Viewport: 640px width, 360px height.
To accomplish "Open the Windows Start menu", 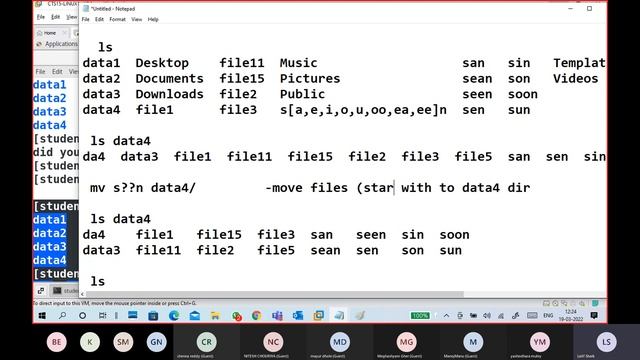I will pos(42,316).
